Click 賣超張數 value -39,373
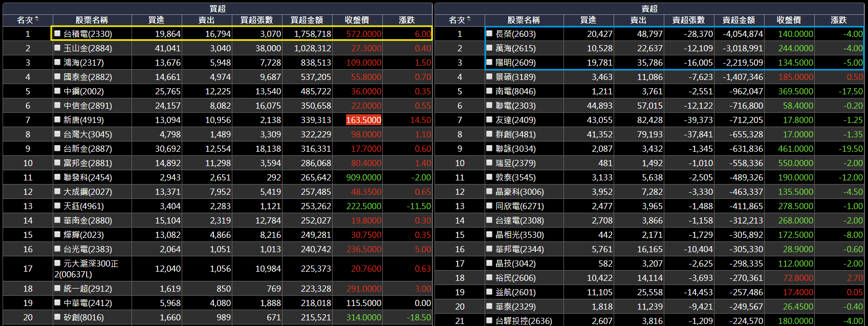The height and width of the screenshot is (326, 868). (698, 120)
